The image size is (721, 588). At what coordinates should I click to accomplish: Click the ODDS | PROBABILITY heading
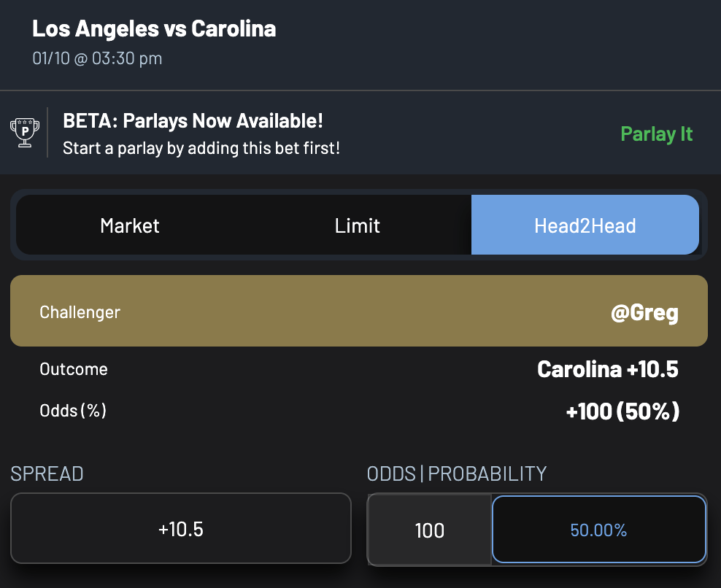pyautogui.click(x=456, y=473)
